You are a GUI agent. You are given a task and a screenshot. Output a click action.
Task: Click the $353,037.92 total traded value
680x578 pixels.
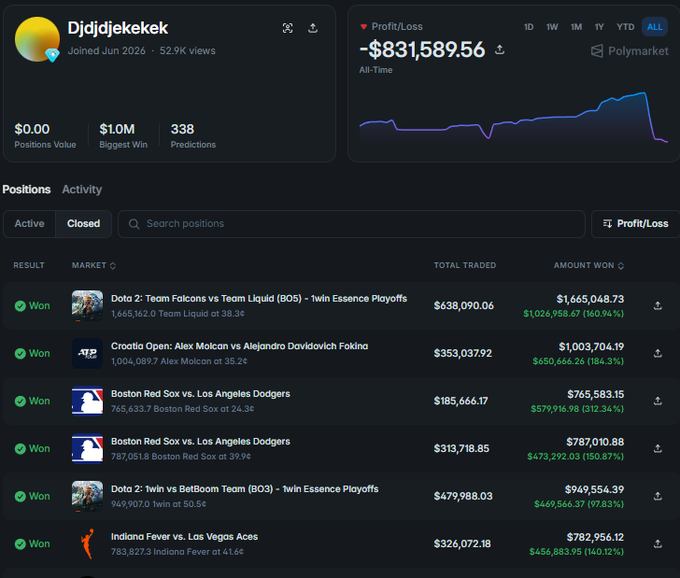pyautogui.click(x=463, y=353)
